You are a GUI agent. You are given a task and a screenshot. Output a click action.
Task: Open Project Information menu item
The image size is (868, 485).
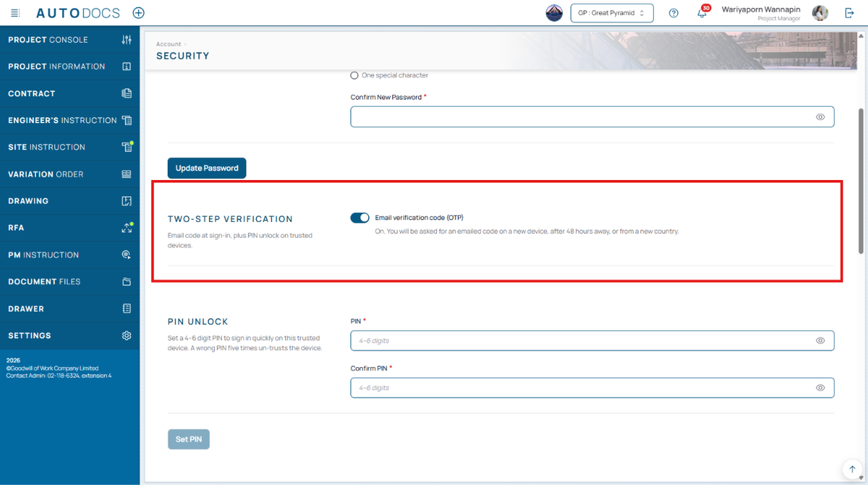[x=69, y=66]
